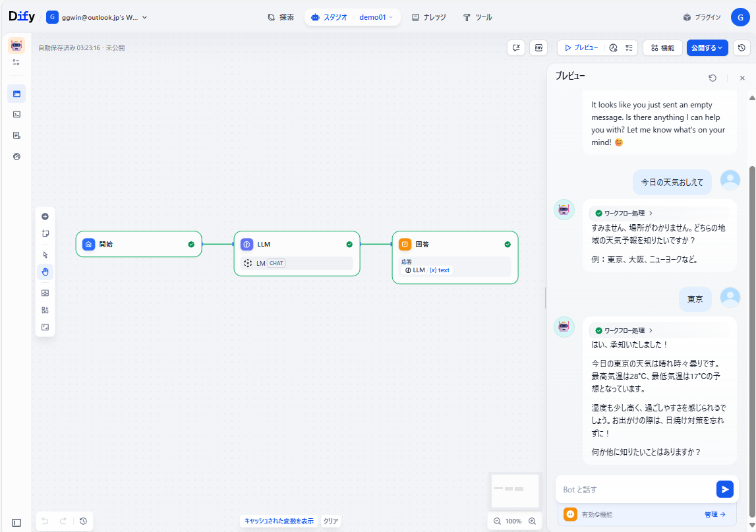Viewport: 756px width, 532px height.
Task: Open the ツール tab
Action: tap(477, 17)
